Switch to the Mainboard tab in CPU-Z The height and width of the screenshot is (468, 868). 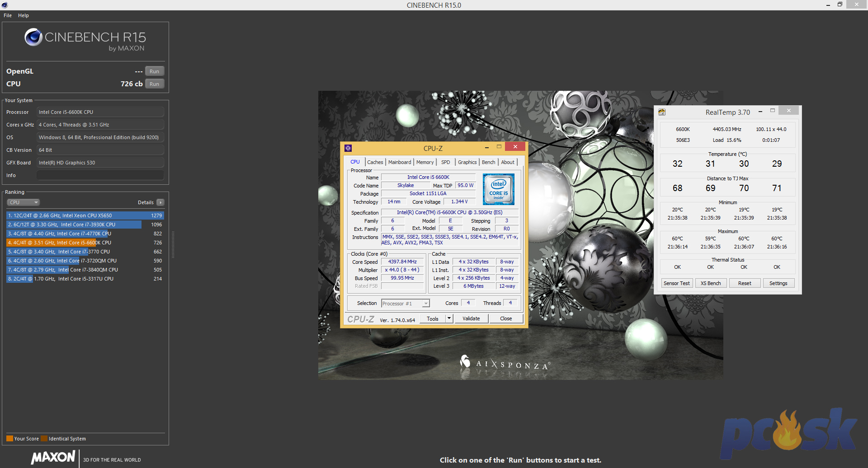(x=400, y=162)
